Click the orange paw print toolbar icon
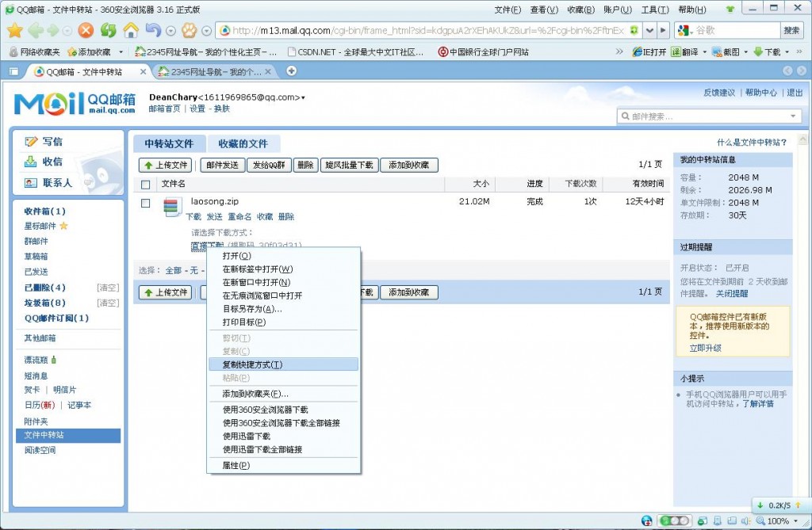This screenshot has height=530, width=812. tap(189, 31)
